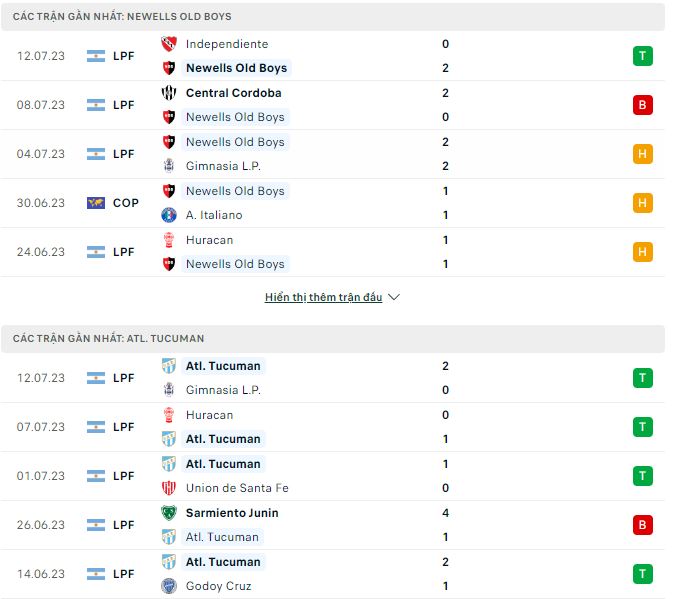Click the Central Cordoba team crest
This screenshot has height=599, width=673.
click(x=168, y=93)
